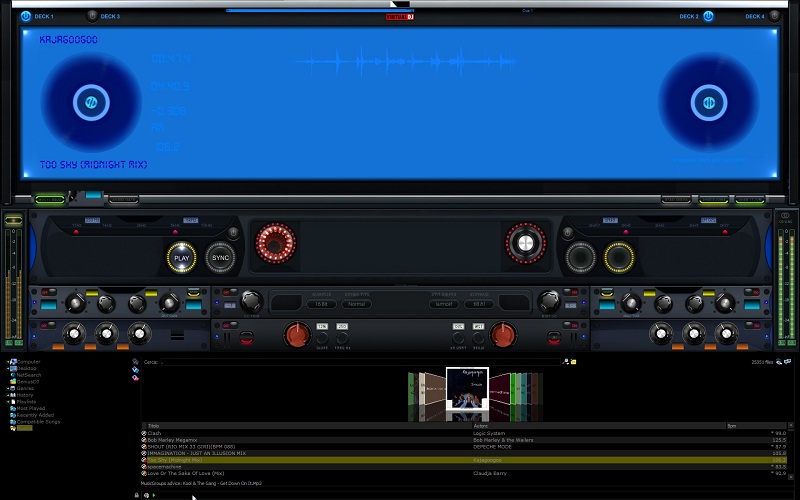800x500 pixels.
Task: Open the left 16 Bit quantize selector
Action: [x=321, y=304]
